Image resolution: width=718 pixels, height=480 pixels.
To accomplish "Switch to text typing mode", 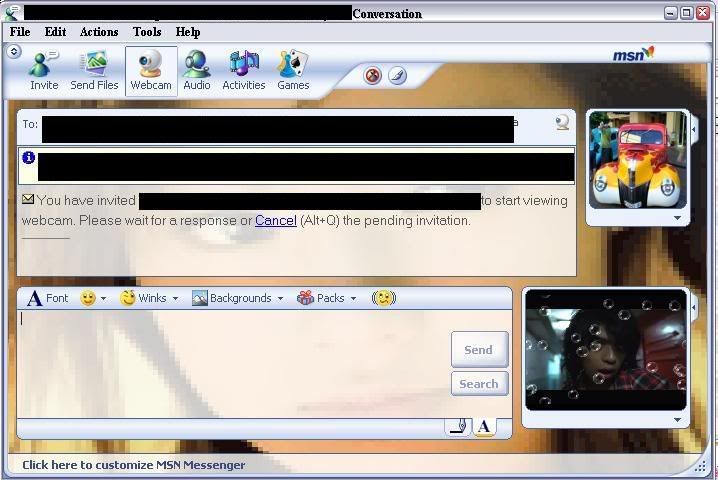I will [x=484, y=427].
